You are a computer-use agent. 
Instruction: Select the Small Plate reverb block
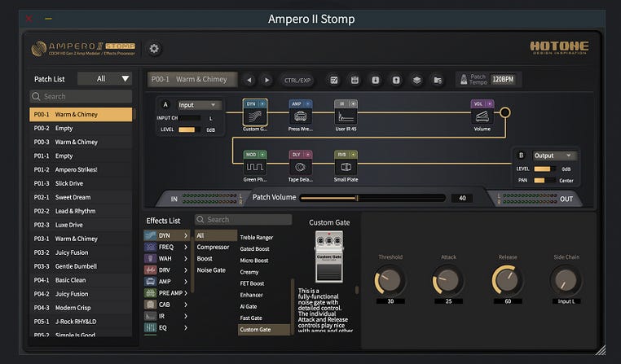point(346,167)
